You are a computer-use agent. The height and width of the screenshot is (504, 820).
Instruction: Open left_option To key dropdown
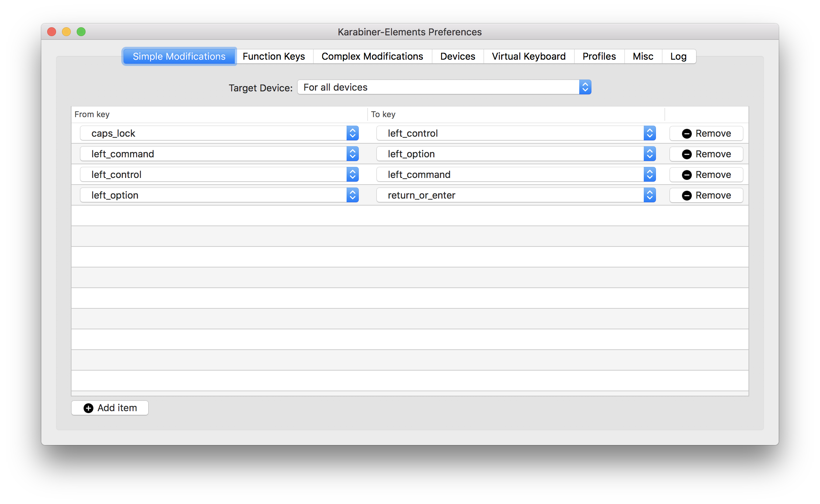[516, 154]
